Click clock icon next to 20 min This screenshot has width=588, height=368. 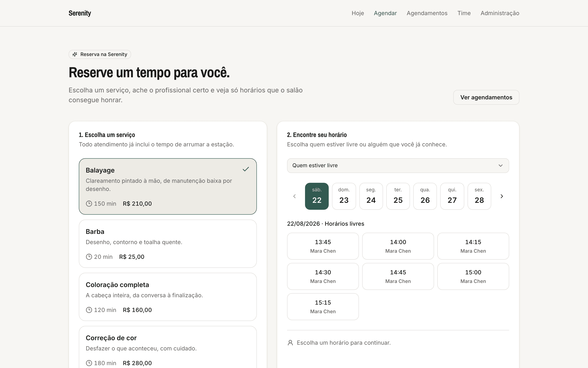click(x=89, y=257)
